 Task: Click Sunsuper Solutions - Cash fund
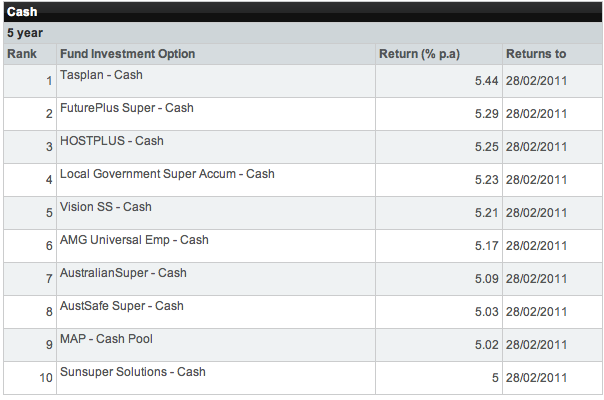point(133,372)
